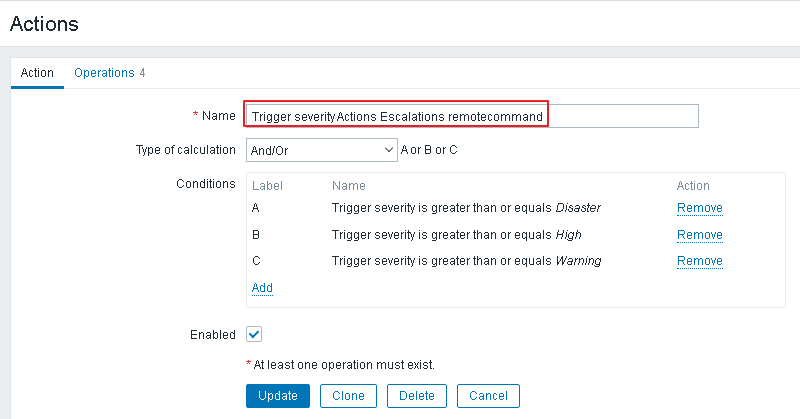Viewport: 800px width, 419px height.
Task: Click the Warning severity condition text
Action: point(466,261)
